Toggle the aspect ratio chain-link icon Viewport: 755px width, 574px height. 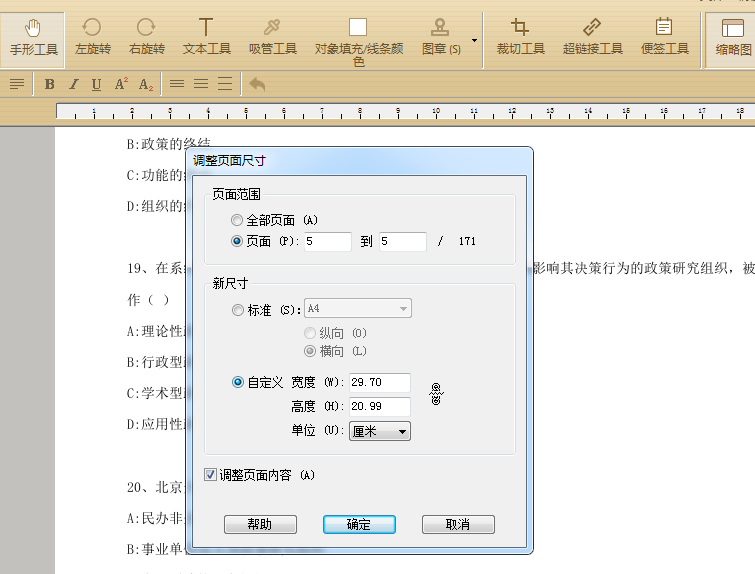pyautogui.click(x=436, y=394)
